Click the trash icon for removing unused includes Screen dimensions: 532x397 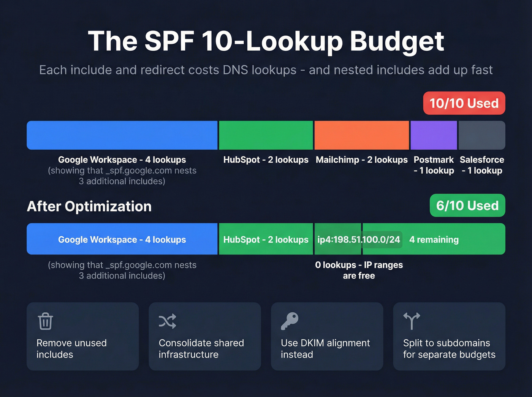[x=45, y=321]
